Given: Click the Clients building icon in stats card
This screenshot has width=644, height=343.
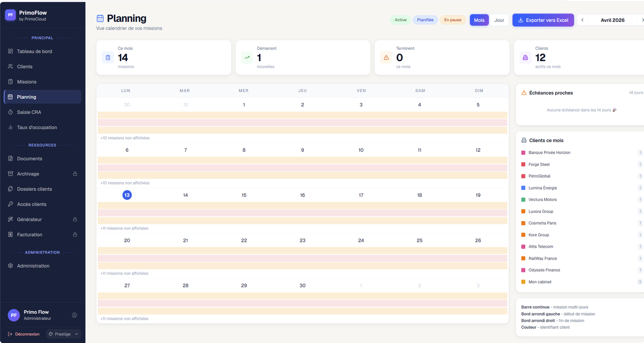Looking at the screenshot, I should click(x=525, y=57).
